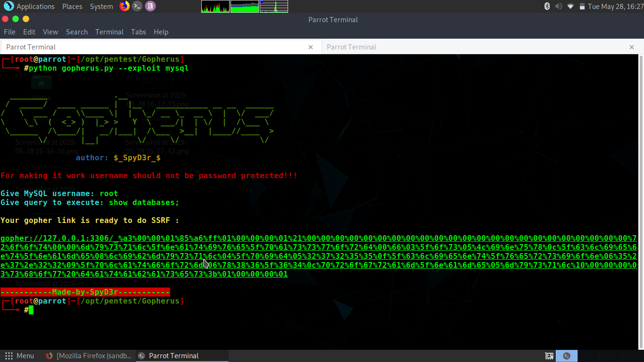Open the Places menu
This screenshot has width=644, height=362.
pyautogui.click(x=72, y=7)
